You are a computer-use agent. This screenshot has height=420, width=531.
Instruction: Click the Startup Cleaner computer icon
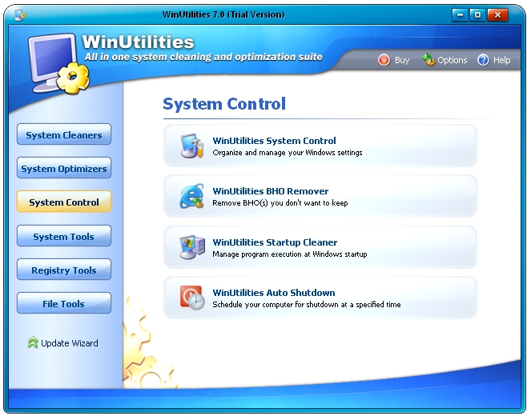point(192,247)
